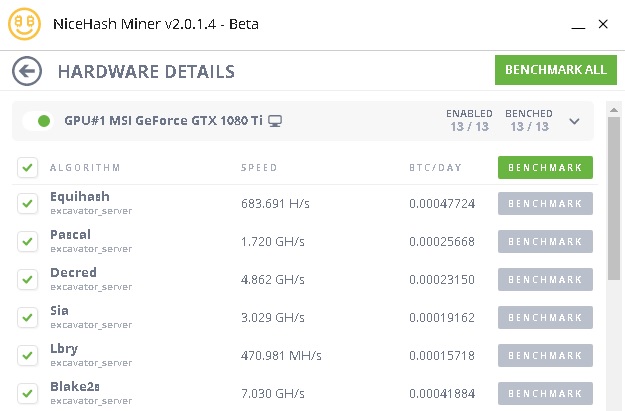
Task: Click the NiceHash smiley logo icon
Action: (x=24, y=24)
